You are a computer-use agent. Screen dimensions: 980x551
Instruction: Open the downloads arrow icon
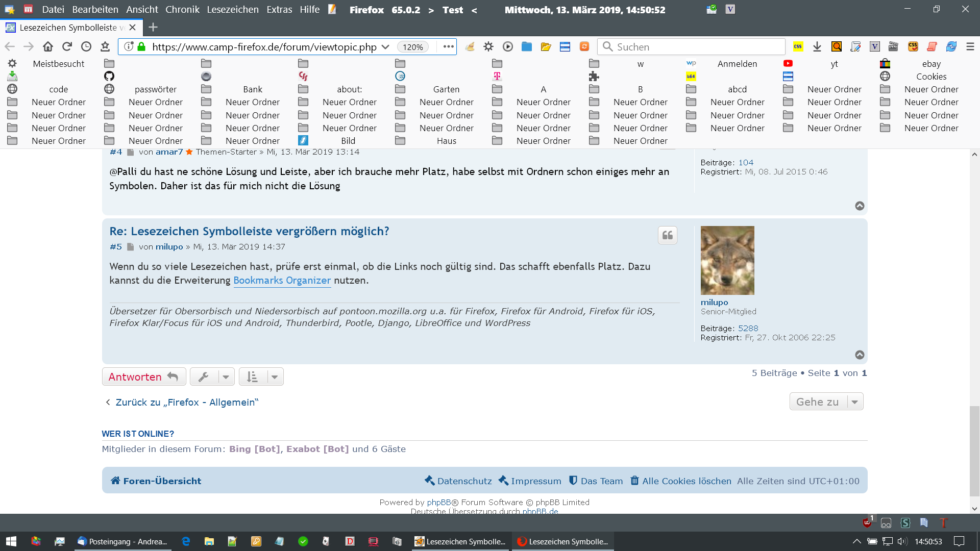(817, 47)
